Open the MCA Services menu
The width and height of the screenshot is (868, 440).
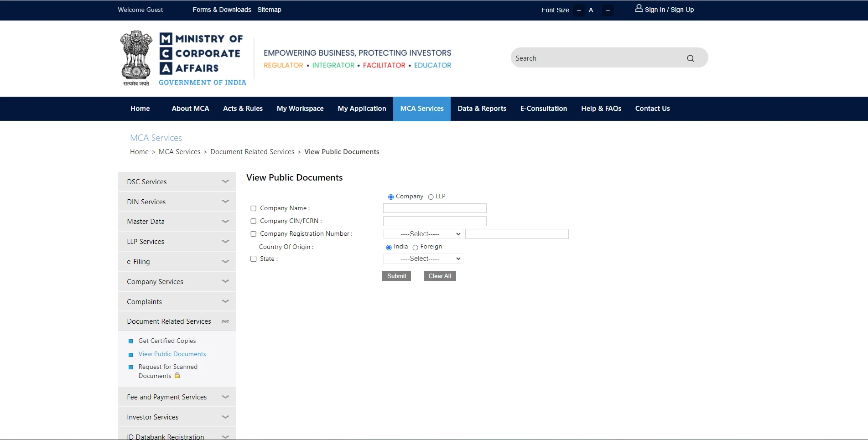(x=422, y=109)
